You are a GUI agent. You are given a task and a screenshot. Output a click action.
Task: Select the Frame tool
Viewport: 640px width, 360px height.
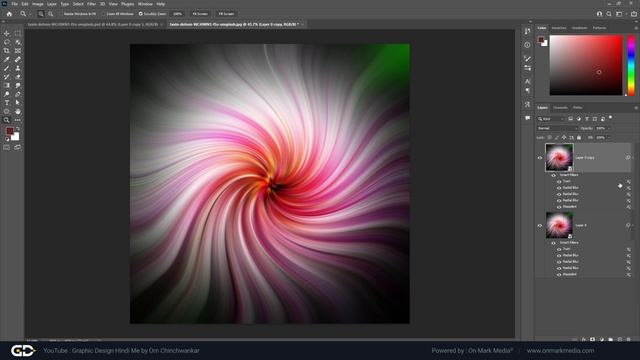click(18, 51)
